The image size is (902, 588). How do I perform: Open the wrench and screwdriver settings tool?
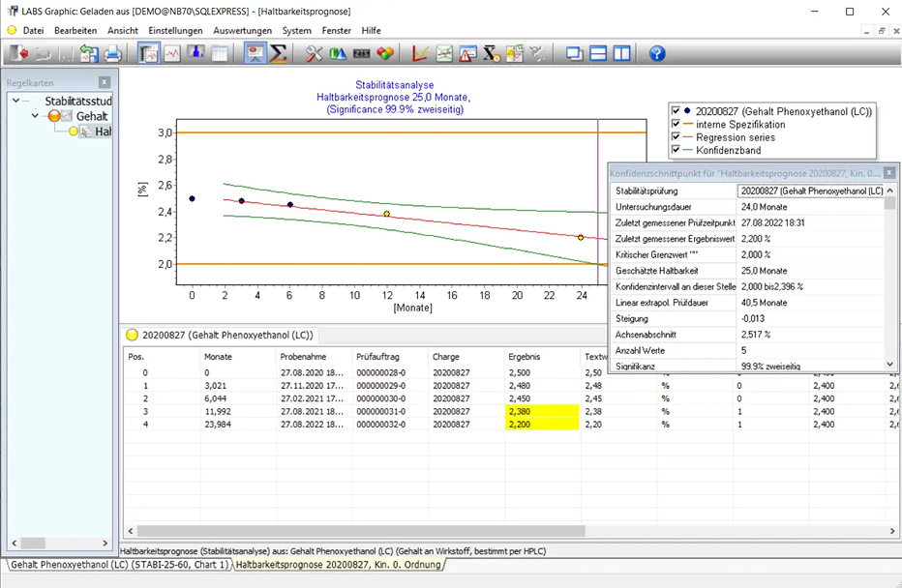coord(315,53)
